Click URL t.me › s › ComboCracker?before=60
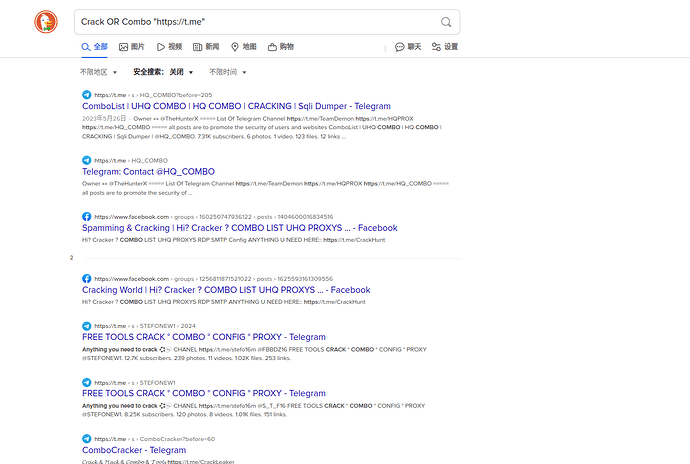 pos(154,439)
